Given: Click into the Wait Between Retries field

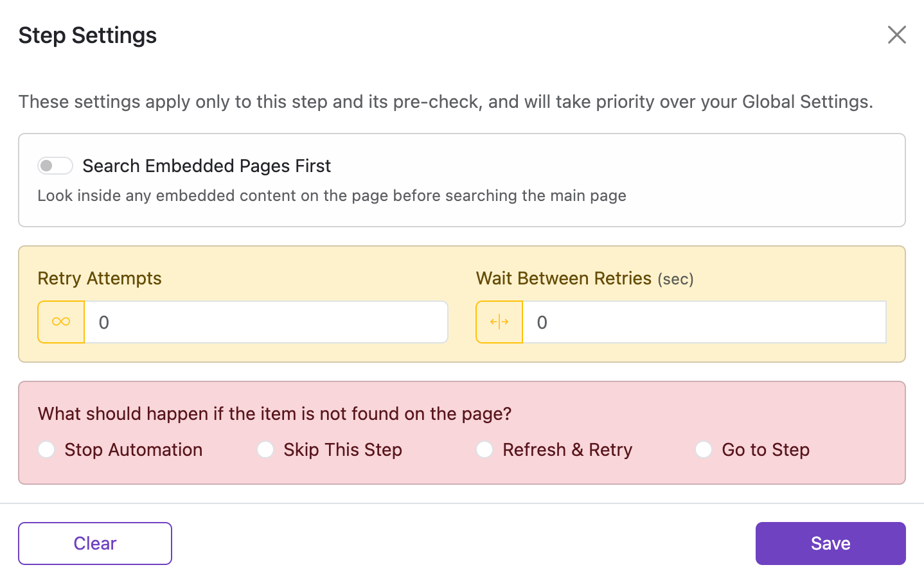Looking at the screenshot, I should click(704, 322).
